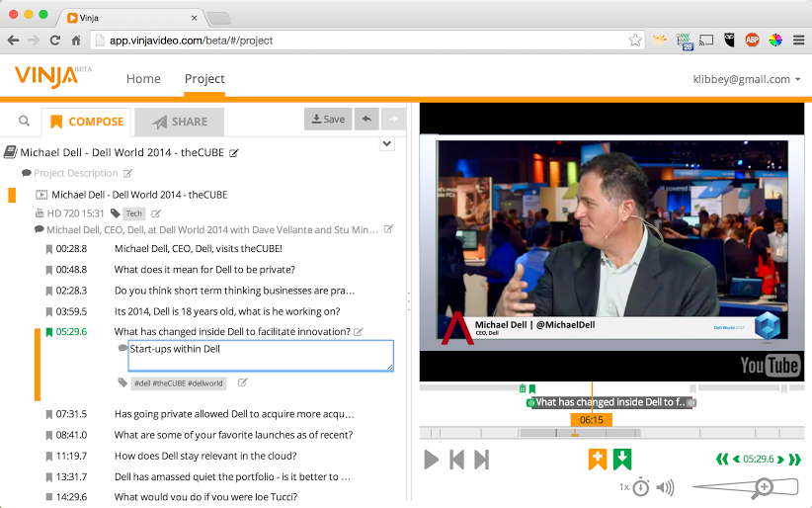Jump to the 07:31.5 bookmark about going private
This screenshot has height=508, width=812.
(x=234, y=414)
